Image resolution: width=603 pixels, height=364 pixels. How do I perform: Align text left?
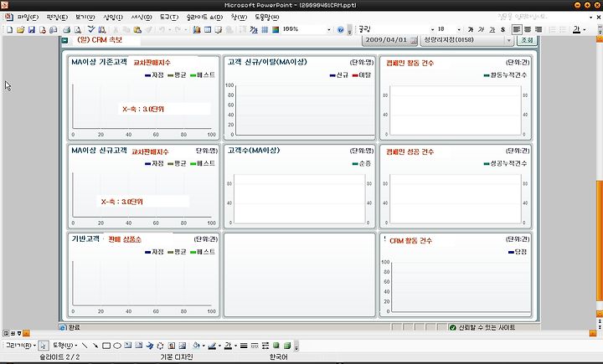[x=517, y=29]
